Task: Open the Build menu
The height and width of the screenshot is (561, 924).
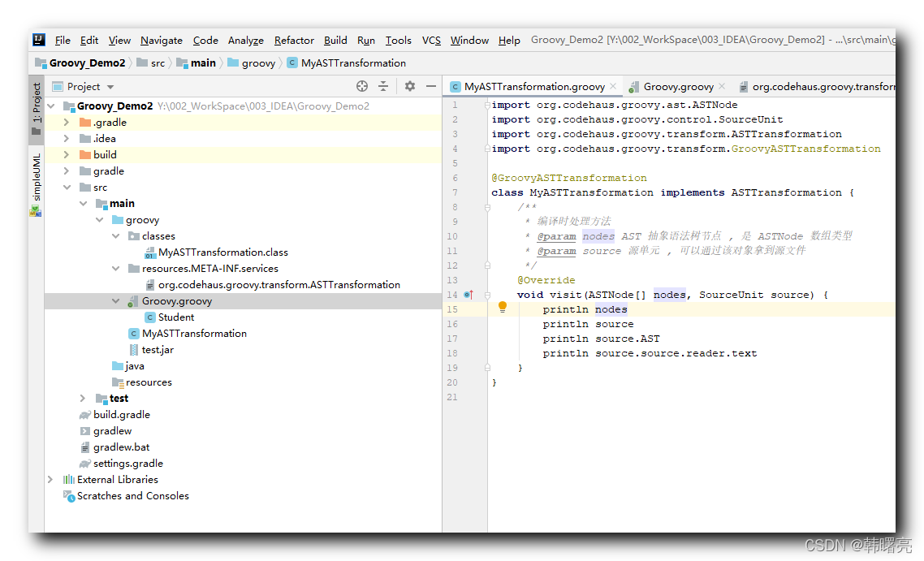Action: point(335,40)
